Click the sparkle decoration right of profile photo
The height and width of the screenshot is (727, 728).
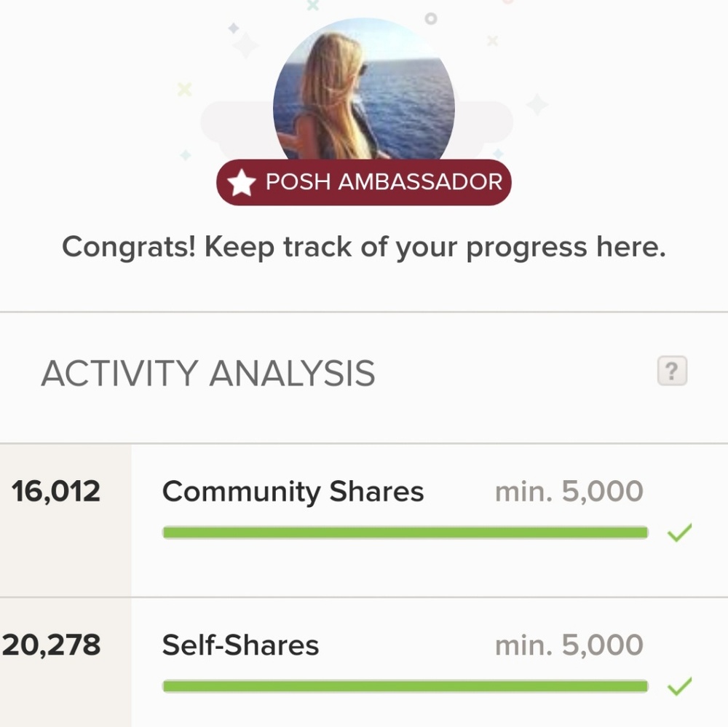[537, 105]
